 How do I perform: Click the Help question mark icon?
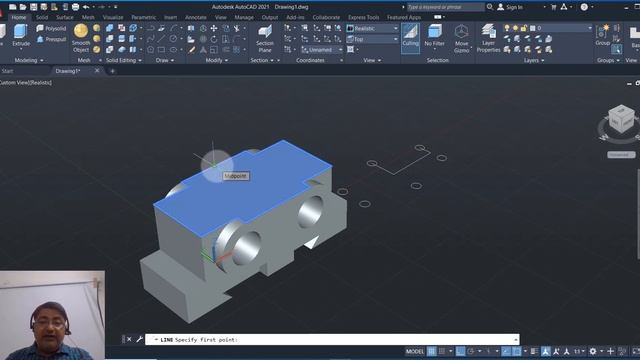[x=584, y=7]
